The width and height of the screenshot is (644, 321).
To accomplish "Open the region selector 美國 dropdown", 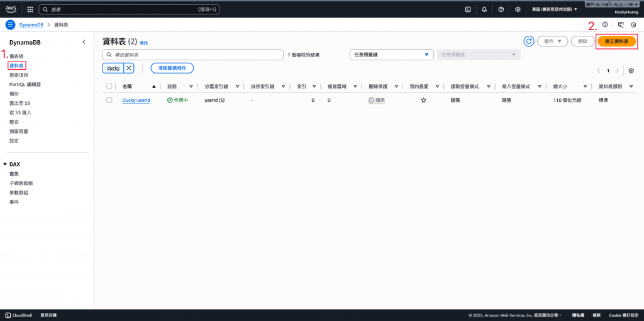I will 555,9.
